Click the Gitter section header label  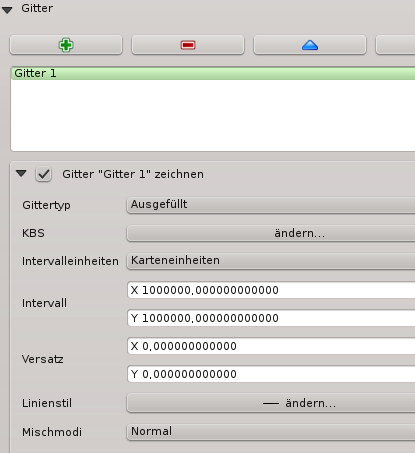pos(37,8)
